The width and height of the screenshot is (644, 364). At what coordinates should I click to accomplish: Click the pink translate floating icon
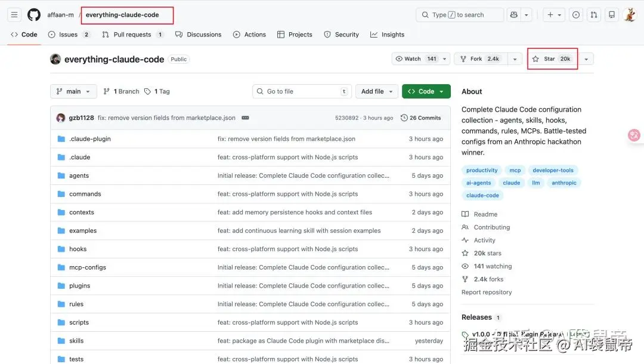[x=634, y=135]
